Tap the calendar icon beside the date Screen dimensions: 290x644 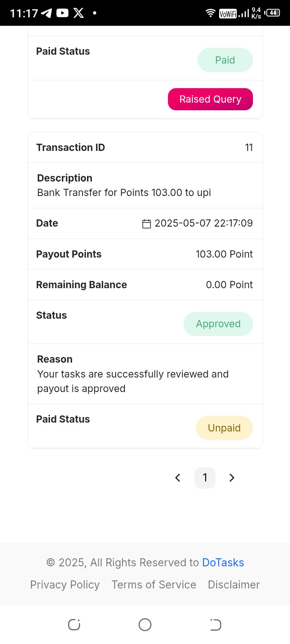147,223
